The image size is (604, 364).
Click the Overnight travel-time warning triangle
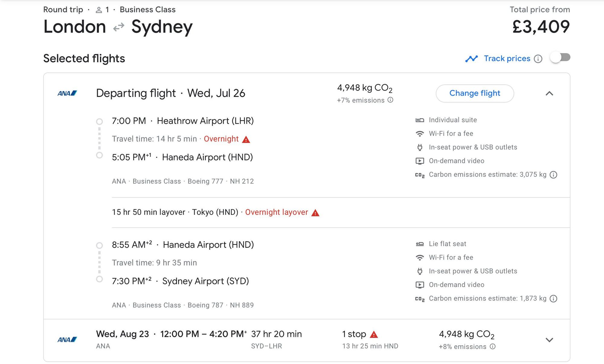point(246,139)
